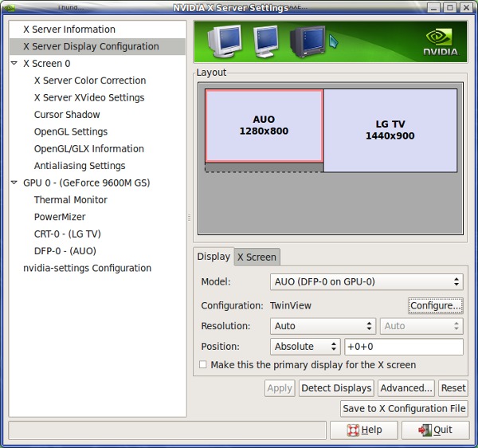Switch to the X Screen tab

click(257, 257)
